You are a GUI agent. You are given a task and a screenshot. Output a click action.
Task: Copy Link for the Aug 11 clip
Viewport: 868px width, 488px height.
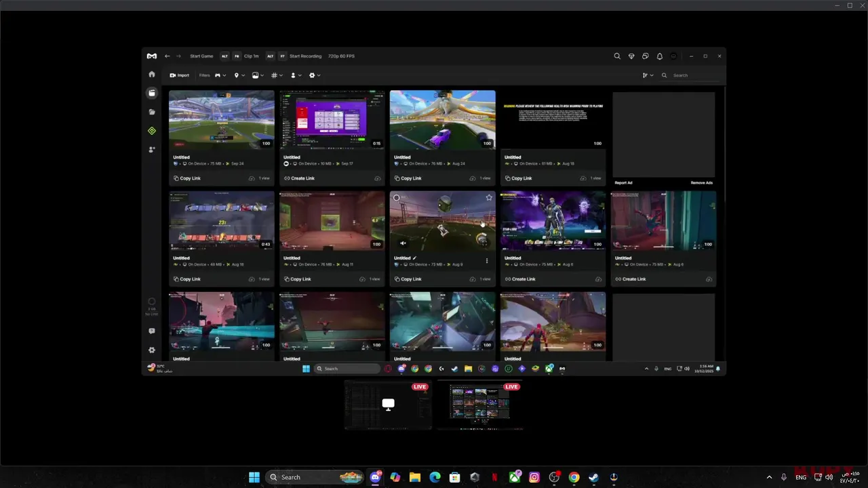coord(298,279)
